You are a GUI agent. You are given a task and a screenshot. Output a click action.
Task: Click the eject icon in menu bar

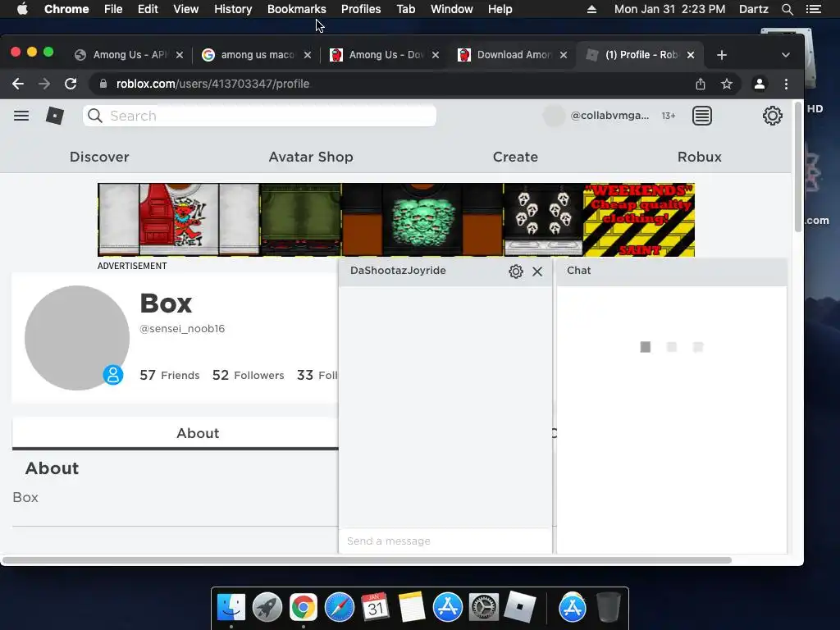591,9
